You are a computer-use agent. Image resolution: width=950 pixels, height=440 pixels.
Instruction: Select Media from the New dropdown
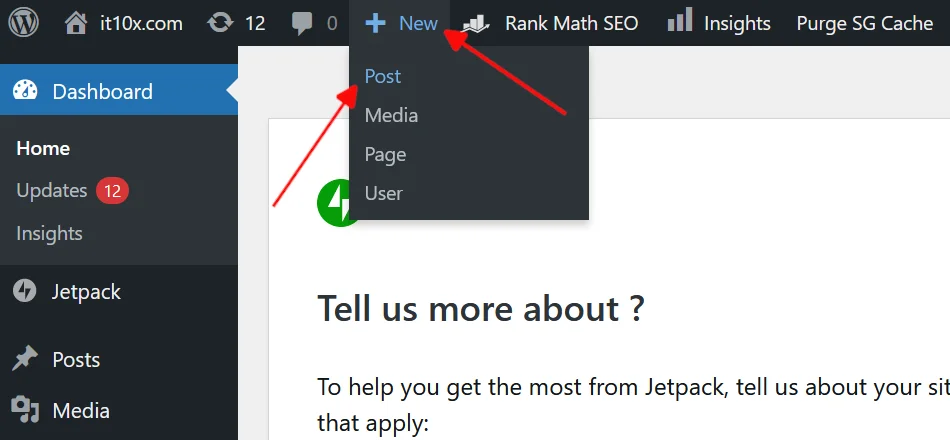point(391,115)
